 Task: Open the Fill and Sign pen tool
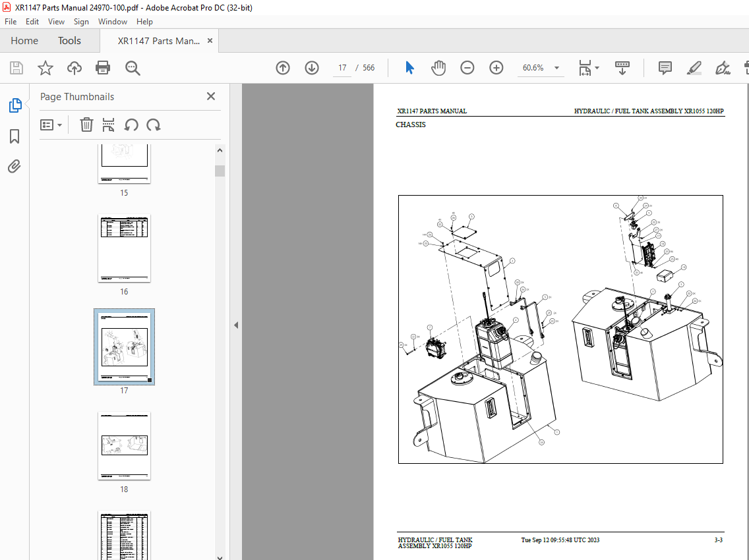pyautogui.click(x=723, y=68)
